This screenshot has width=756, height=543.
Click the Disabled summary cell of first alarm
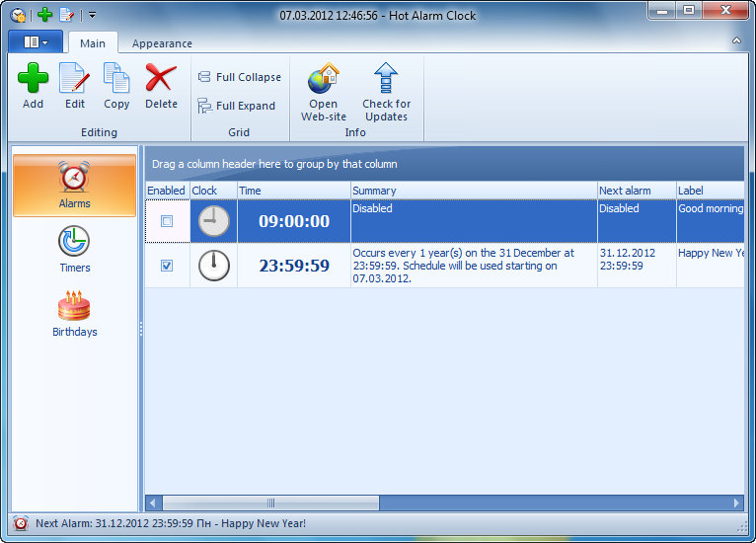pos(474,221)
